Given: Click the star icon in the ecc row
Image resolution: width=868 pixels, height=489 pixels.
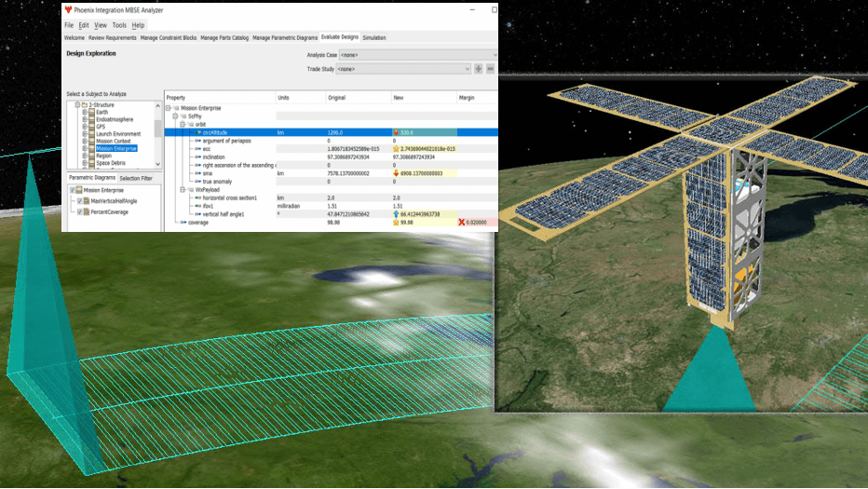Looking at the screenshot, I should click(396, 149).
